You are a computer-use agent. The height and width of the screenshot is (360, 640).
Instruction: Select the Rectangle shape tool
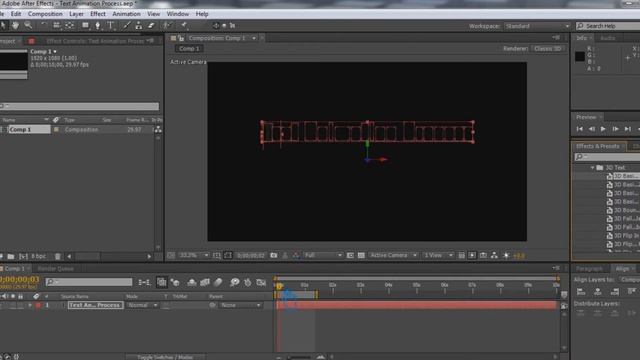[x=85, y=25]
